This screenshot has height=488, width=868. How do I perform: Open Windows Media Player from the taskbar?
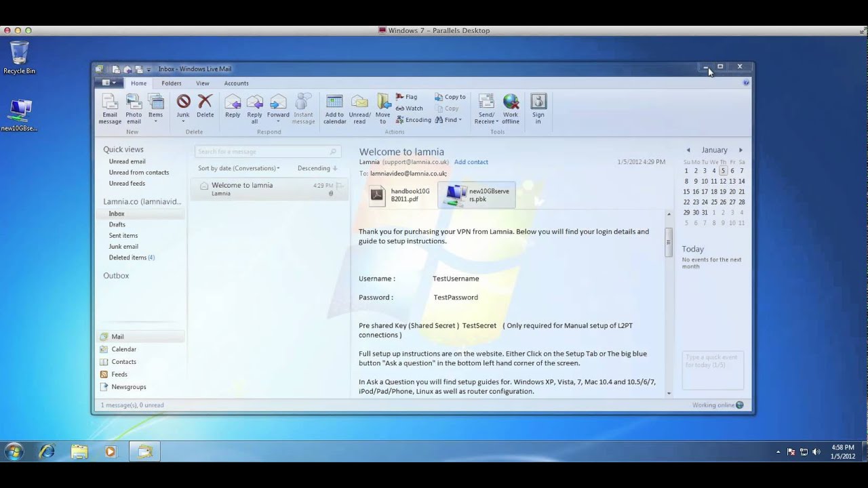tap(111, 451)
